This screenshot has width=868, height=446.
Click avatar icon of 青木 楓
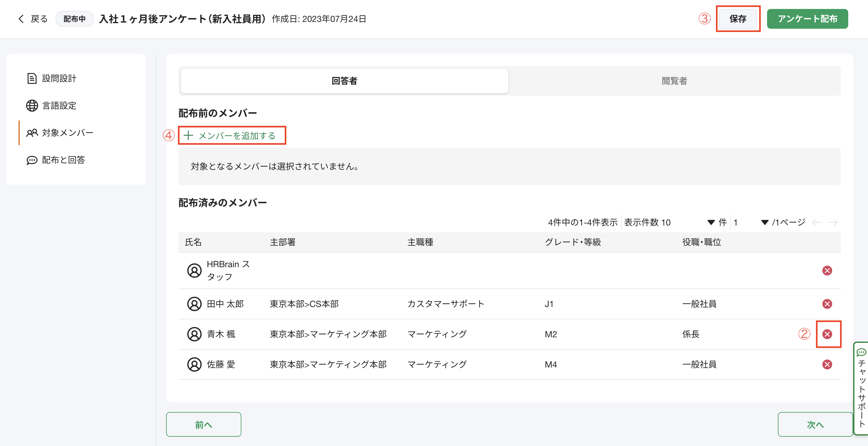(194, 334)
